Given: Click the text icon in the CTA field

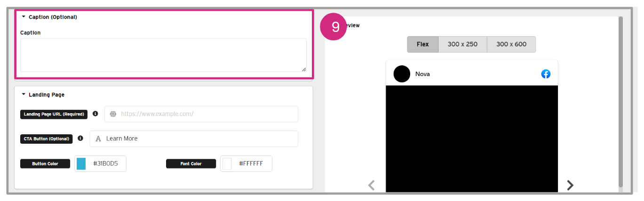Looking at the screenshot, I should 98,139.
